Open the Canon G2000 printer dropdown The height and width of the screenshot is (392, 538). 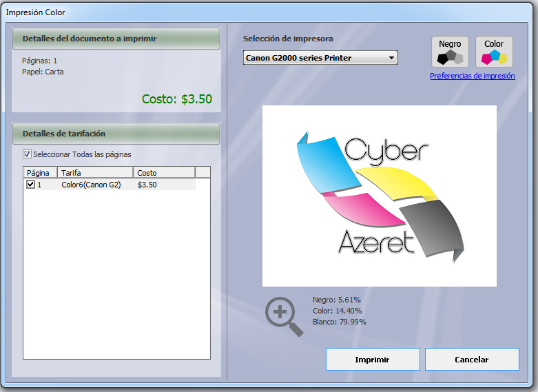(x=320, y=58)
